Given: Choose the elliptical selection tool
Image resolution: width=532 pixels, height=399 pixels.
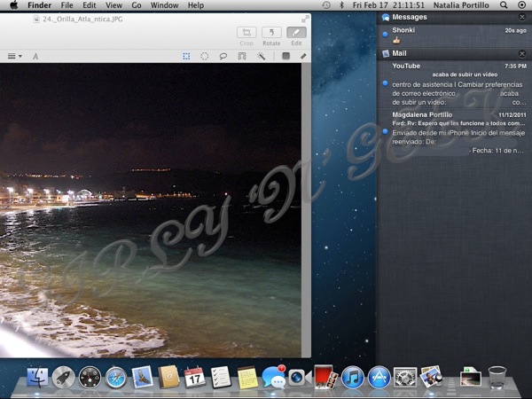Looking at the screenshot, I should click(x=204, y=57).
